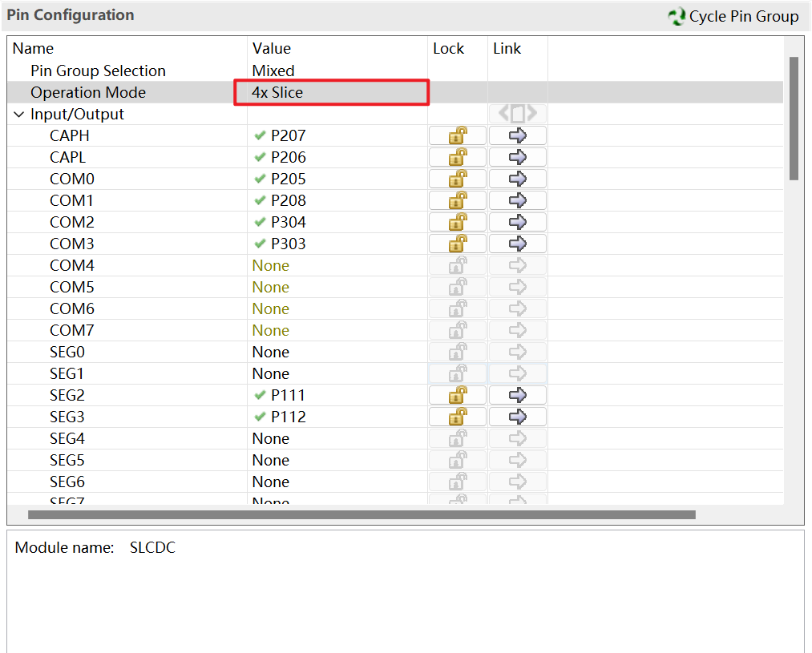This screenshot has width=812, height=653.
Task: Follow the link arrow for SEG3
Action: click(x=517, y=417)
